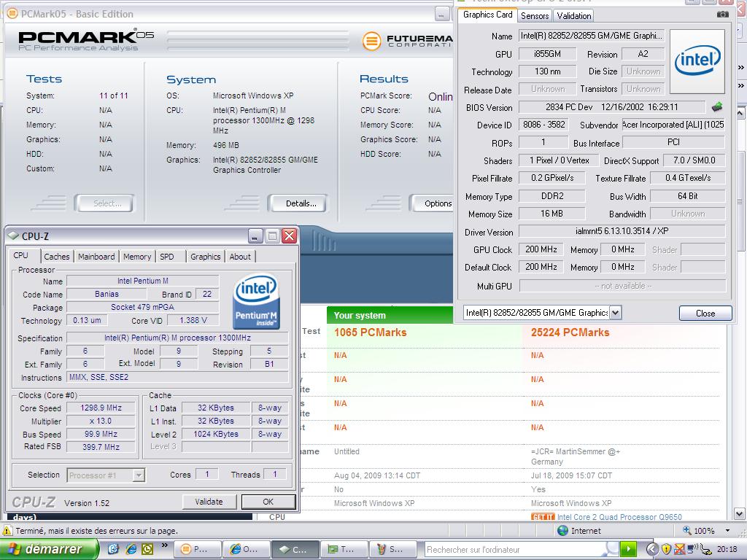
Task: Launch Internet Explorer from quick launch
Action: 131,549
